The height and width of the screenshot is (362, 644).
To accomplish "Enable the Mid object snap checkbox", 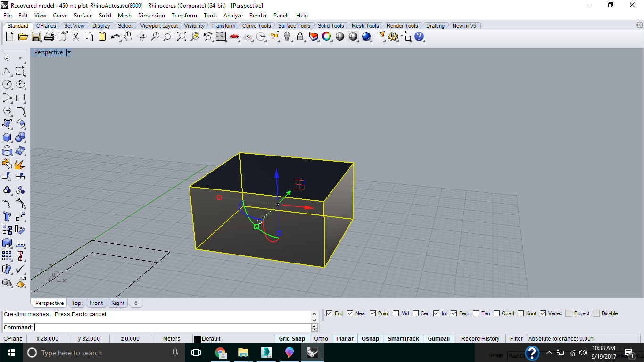I will coord(396,313).
